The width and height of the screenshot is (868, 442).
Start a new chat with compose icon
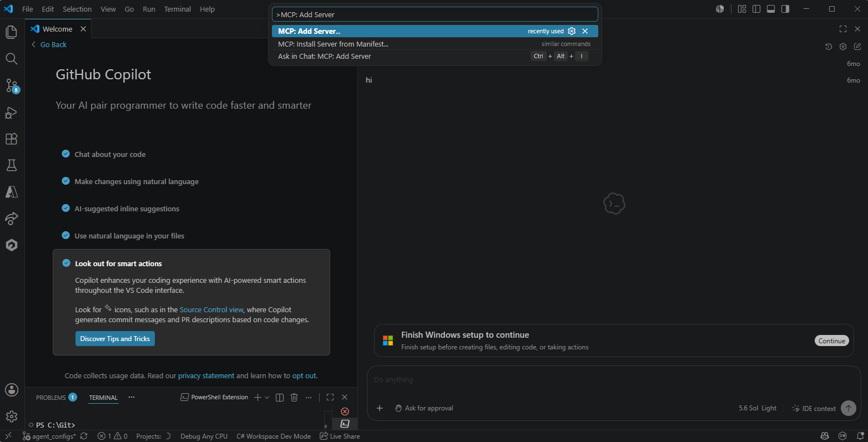857,47
